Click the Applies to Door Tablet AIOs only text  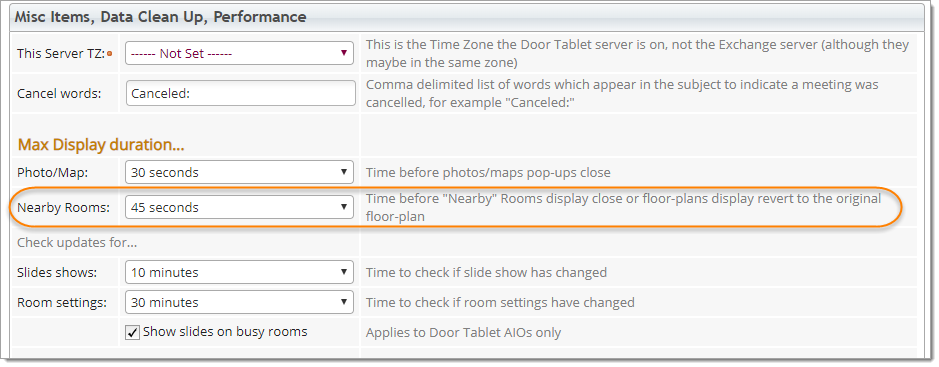[464, 333]
